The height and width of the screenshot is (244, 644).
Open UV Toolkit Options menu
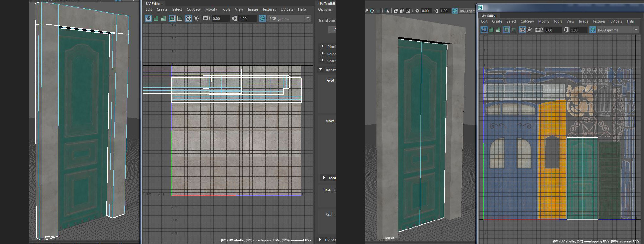pyautogui.click(x=325, y=9)
